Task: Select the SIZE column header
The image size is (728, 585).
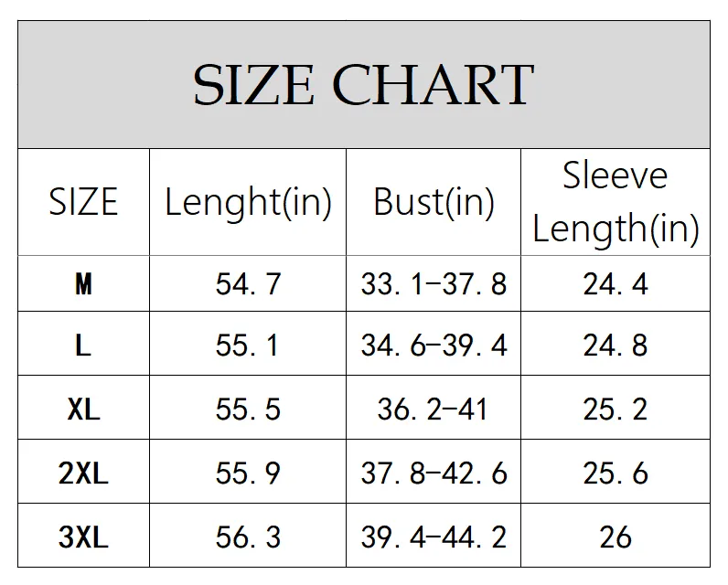Action: click(x=83, y=202)
